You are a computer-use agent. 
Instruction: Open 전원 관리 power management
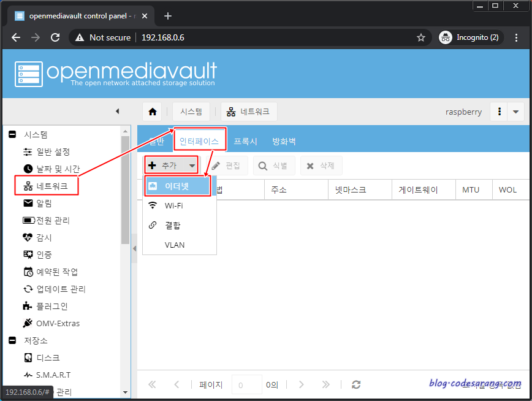tap(46, 220)
